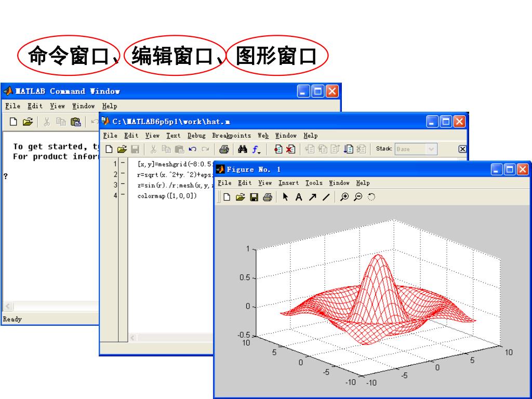The height and width of the screenshot is (399, 532).
Task: Click Open folder icon in hat.m editor toolbar
Action: point(122,149)
